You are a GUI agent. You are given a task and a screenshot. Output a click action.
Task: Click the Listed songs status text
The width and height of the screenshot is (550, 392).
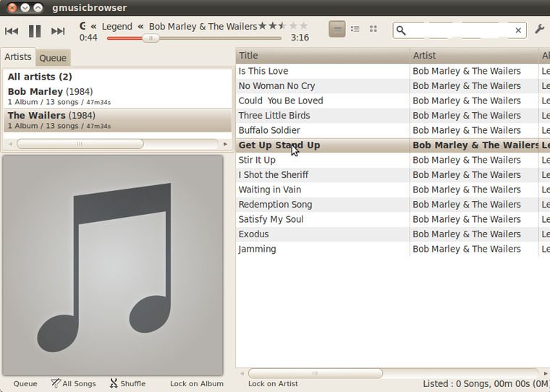click(486, 383)
